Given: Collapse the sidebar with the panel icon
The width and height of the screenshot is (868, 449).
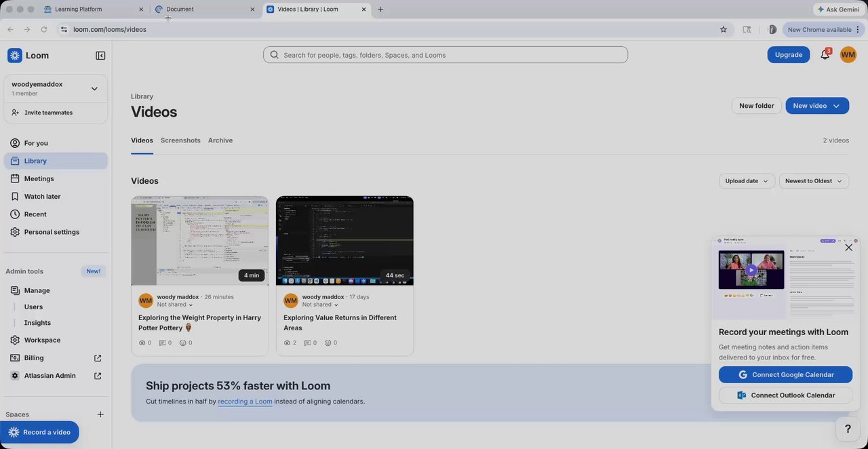Looking at the screenshot, I should [100, 56].
